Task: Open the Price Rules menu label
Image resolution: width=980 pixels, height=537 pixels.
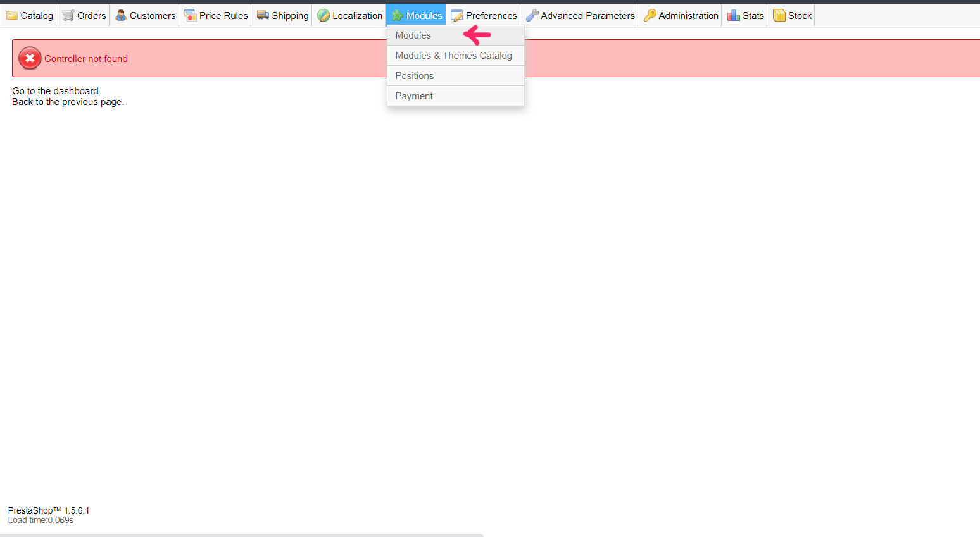Action: click(223, 16)
